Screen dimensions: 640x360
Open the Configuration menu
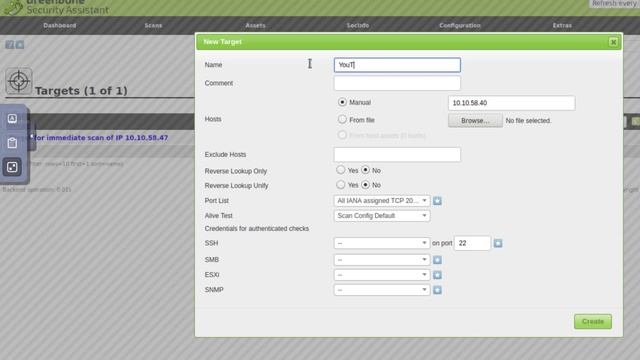(x=460, y=25)
